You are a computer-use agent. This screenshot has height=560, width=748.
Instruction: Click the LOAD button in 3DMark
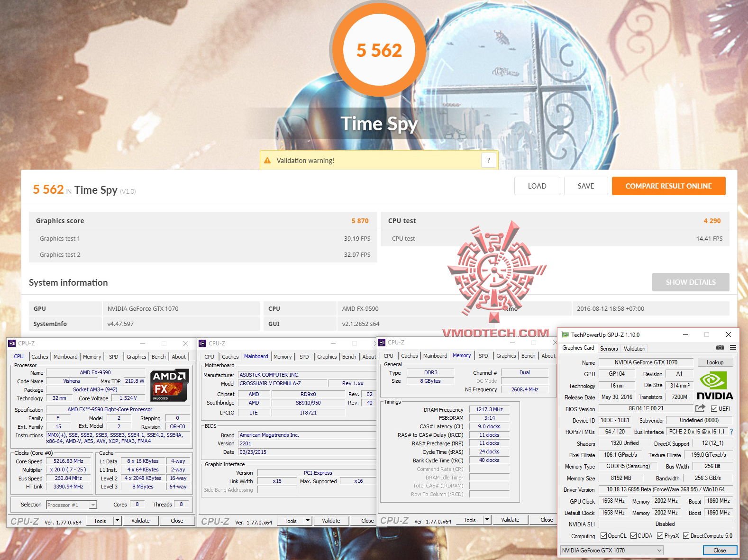coord(537,186)
